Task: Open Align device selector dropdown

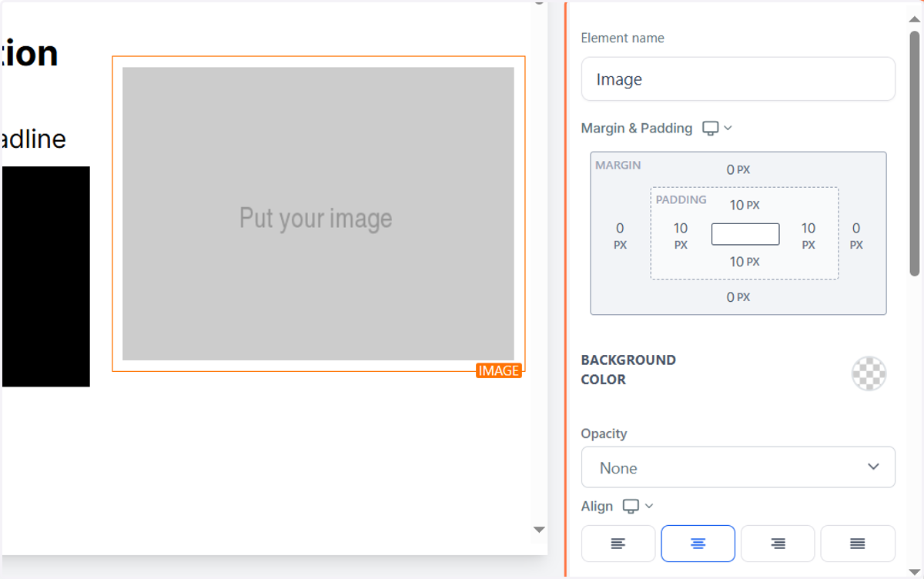Action: click(638, 506)
